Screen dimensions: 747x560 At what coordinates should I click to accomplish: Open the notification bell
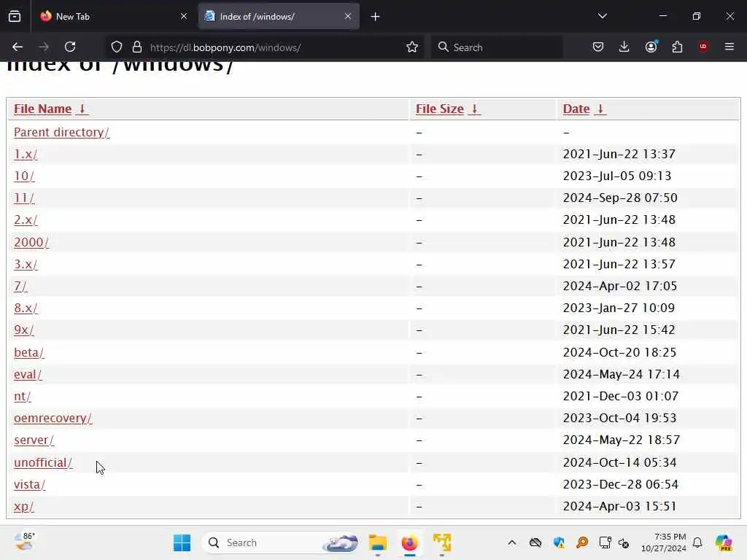click(697, 542)
